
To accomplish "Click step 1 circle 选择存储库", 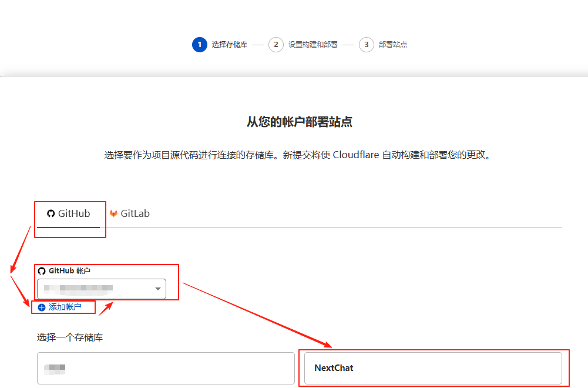I will click(200, 45).
